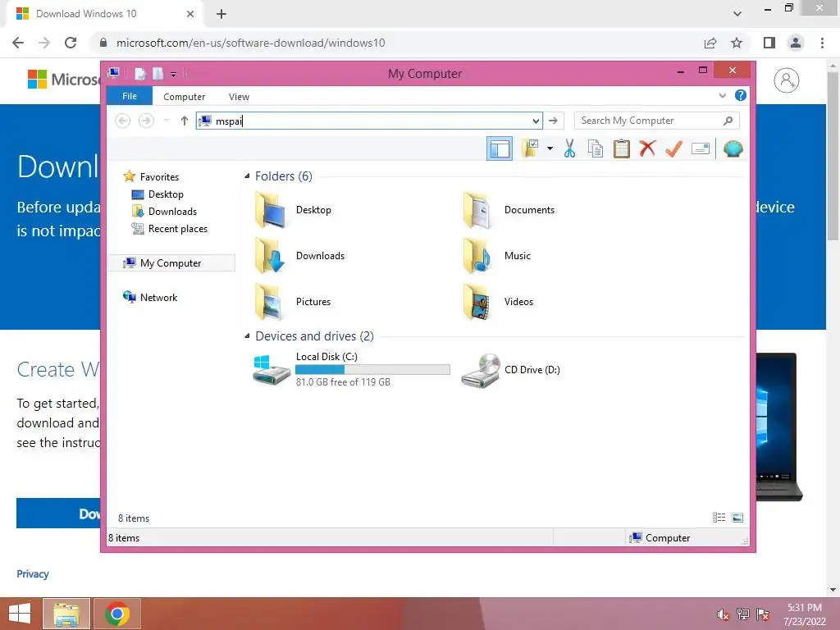Open the address bar history dropdown
Screen dimensions: 840x630
[536, 121]
